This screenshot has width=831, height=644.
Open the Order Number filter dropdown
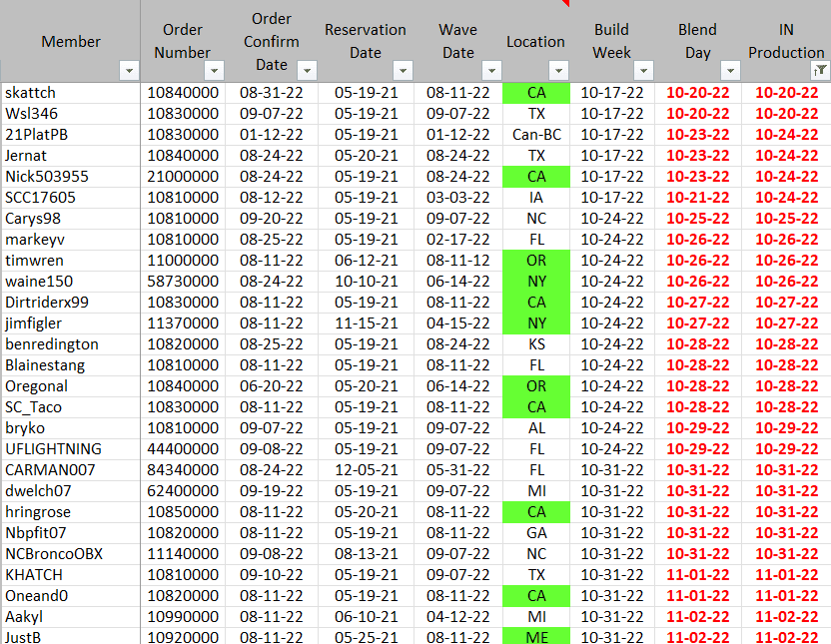click(215, 70)
